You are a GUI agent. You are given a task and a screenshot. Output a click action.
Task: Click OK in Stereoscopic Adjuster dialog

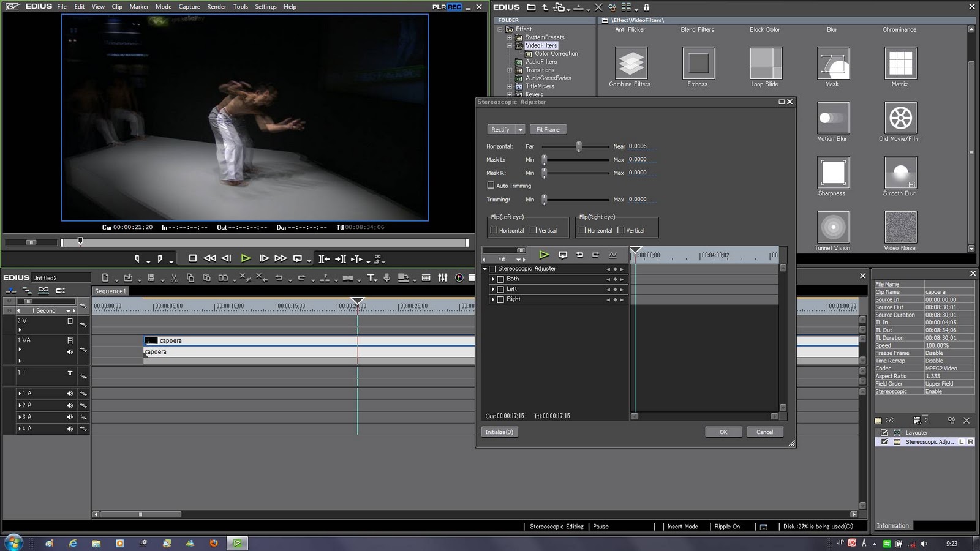point(723,432)
